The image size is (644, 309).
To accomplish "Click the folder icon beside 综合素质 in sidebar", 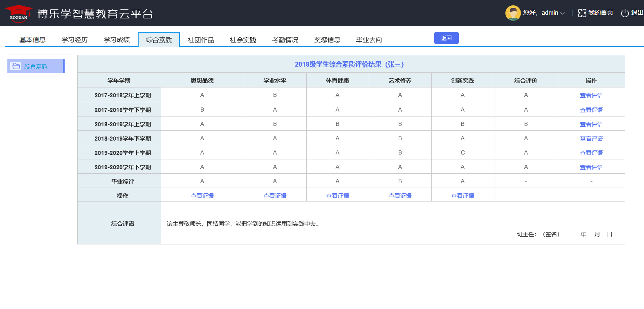I will 16,66.
